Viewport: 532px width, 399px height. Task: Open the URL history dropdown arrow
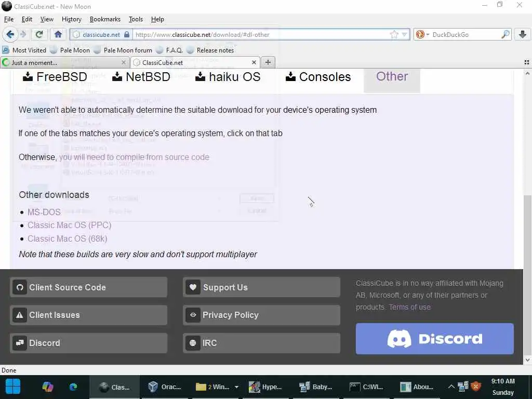click(404, 35)
